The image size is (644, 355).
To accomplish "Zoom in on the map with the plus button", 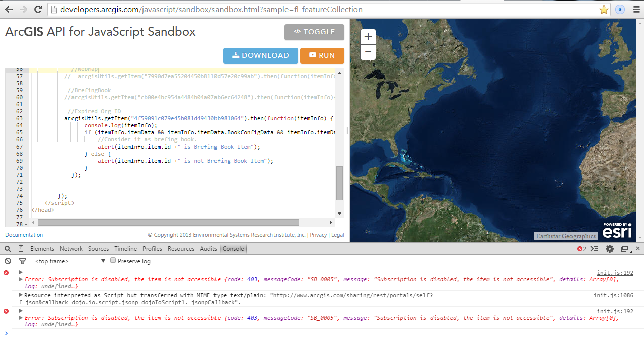I will 368,37.
